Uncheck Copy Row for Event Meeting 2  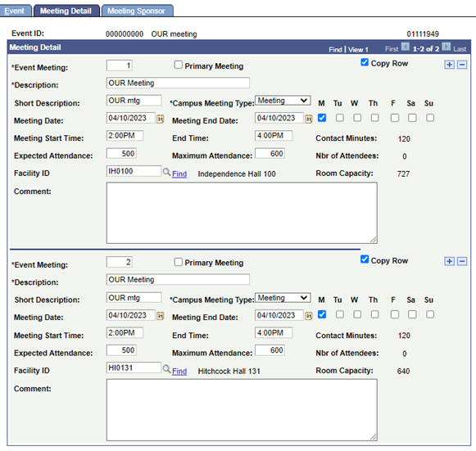pyautogui.click(x=365, y=259)
